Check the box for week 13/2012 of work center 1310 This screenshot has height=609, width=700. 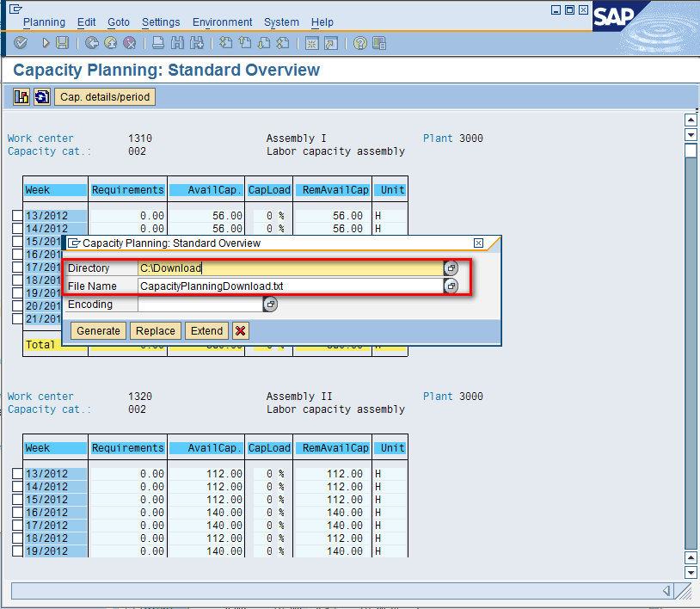pos(18,216)
